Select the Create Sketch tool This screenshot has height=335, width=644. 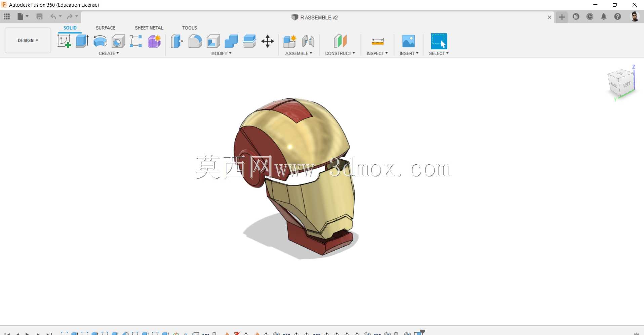coord(64,41)
